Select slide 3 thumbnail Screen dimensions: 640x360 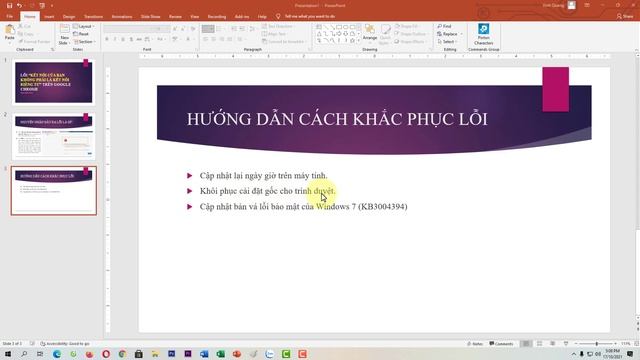pyautogui.click(x=53, y=190)
